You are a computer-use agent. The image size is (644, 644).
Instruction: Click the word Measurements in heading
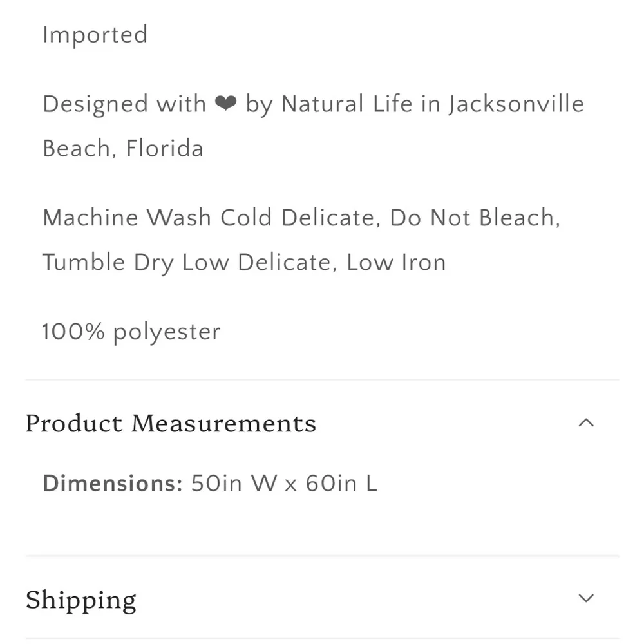tap(224, 423)
